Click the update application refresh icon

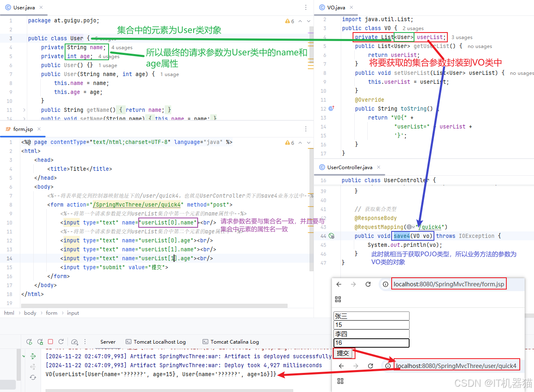[x=61, y=342]
